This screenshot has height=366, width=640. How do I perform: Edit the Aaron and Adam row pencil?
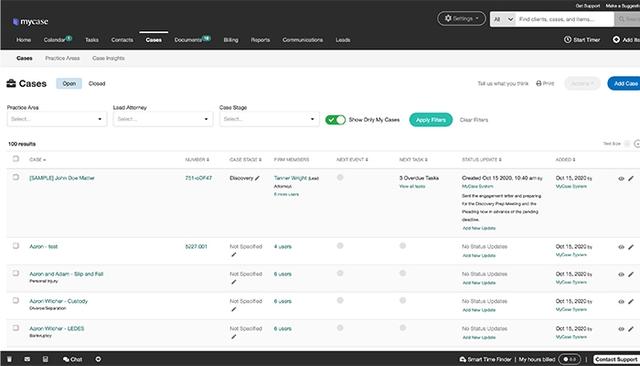(631, 274)
